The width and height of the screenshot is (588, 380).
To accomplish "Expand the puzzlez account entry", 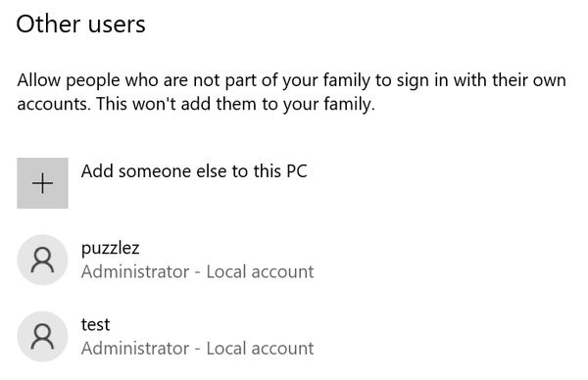I will [x=165, y=260].
